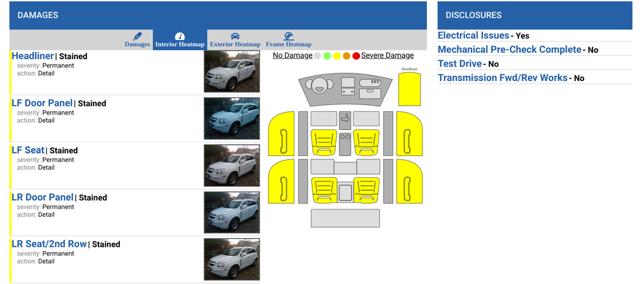Open the Frame Heatmap tab
The height and width of the screenshot is (284, 644).
point(289,40)
